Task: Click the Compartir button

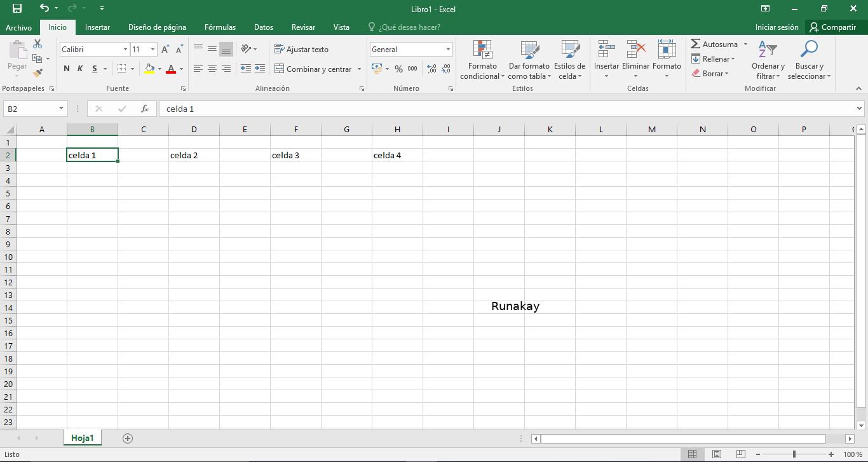Action: 834,27
